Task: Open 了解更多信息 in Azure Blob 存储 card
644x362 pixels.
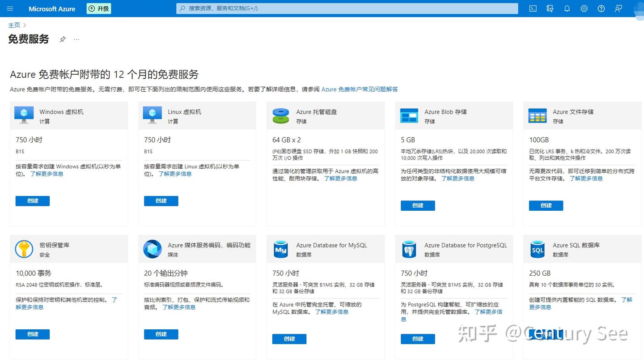Action: tap(458, 178)
